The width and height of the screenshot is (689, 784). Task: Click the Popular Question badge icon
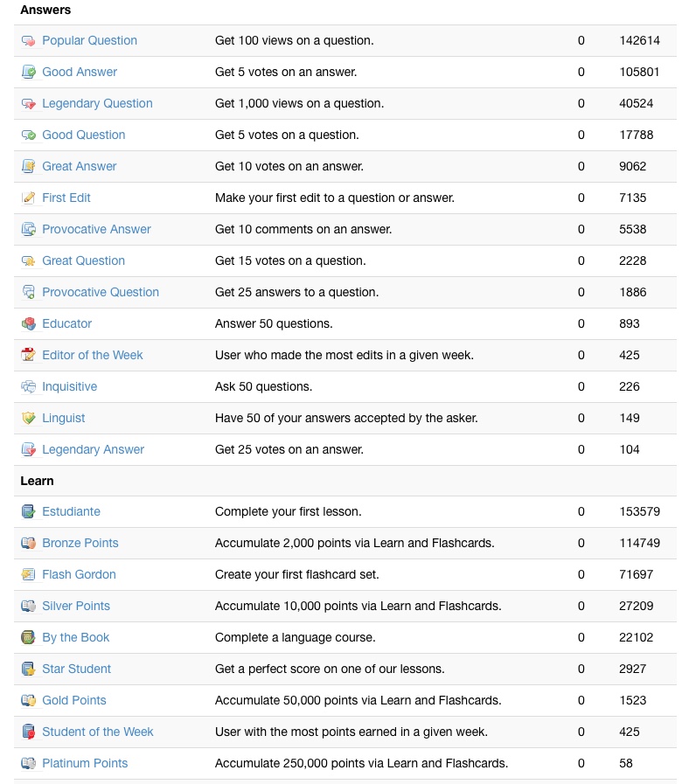(28, 41)
